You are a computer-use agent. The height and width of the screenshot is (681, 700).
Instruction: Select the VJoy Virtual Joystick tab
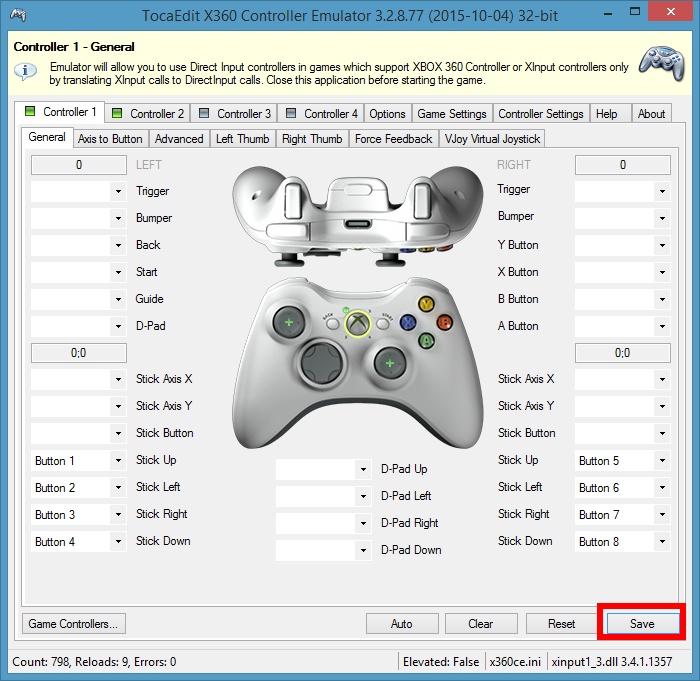pos(492,139)
